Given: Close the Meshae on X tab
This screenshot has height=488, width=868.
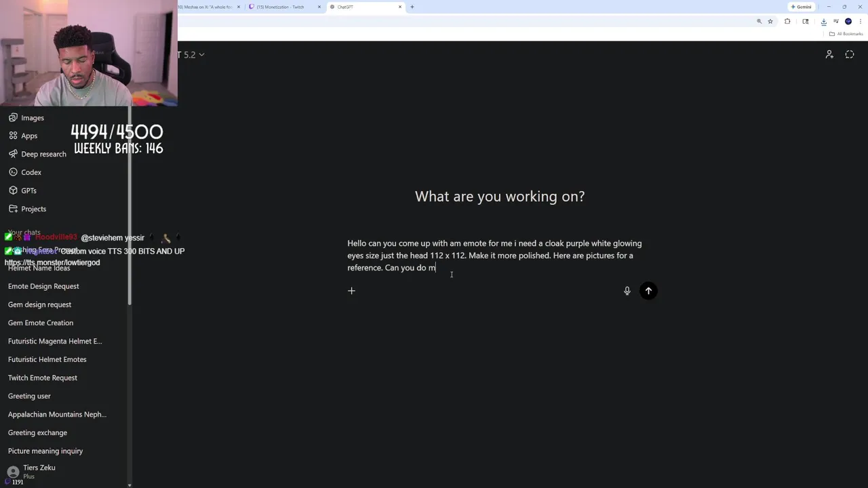Looking at the screenshot, I should pyautogui.click(x=239, y=7).
